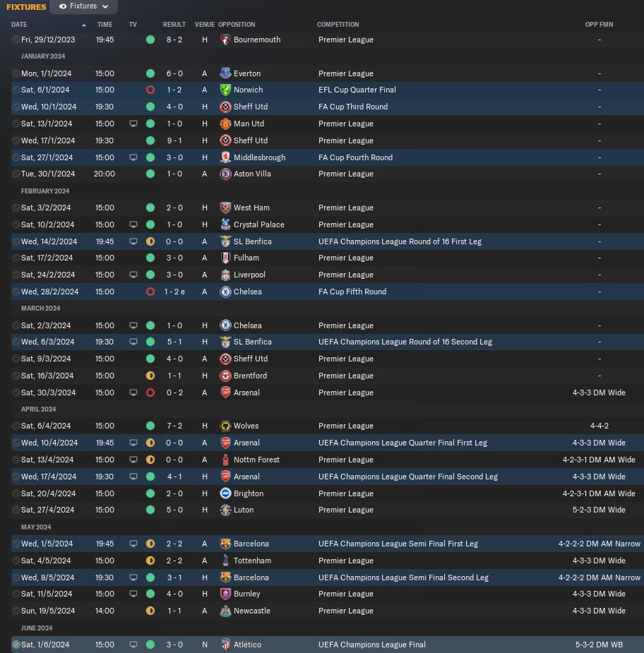Toggle the checkmark on Man Utd fixture row
Viewport: 644px width, 653px height.
point(16,124)
